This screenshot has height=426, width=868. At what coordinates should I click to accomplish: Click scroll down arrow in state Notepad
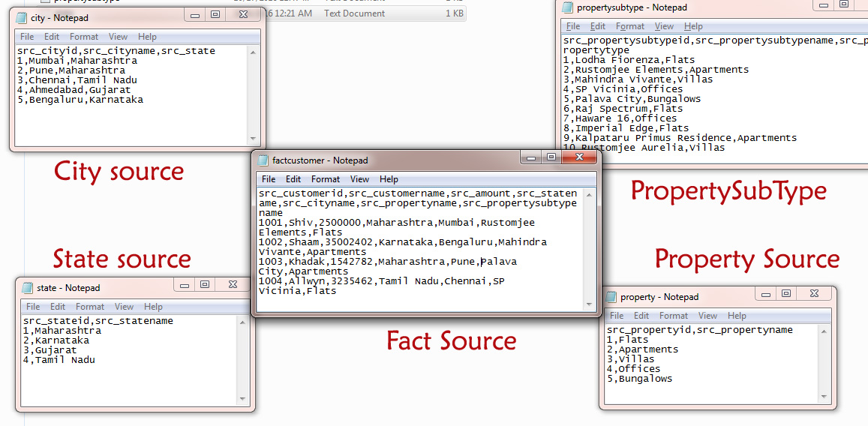tap(242, 399)
